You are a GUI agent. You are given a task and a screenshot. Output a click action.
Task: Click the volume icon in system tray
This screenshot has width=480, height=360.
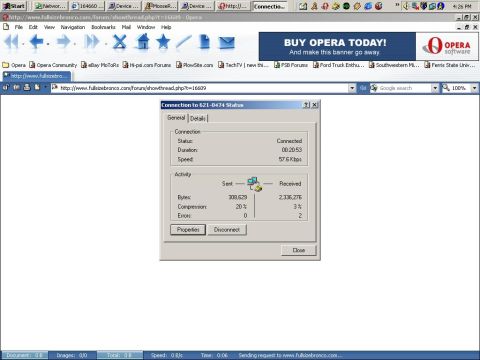coord(406,6)
